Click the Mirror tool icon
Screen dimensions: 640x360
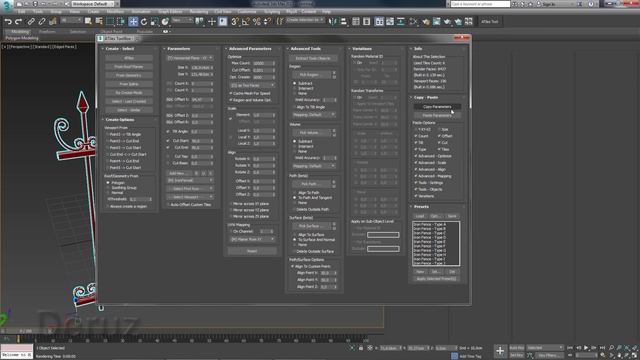[x=333, y=21]
